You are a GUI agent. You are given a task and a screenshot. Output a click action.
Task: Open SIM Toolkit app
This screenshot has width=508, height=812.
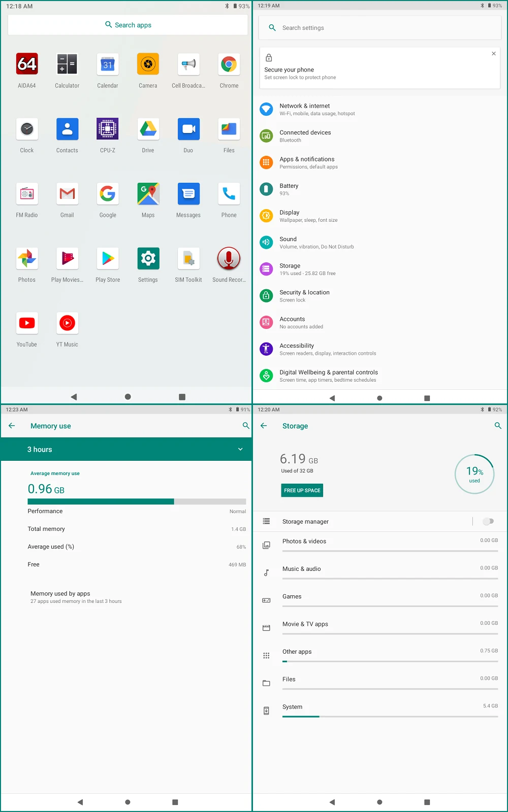click(188, 259)
